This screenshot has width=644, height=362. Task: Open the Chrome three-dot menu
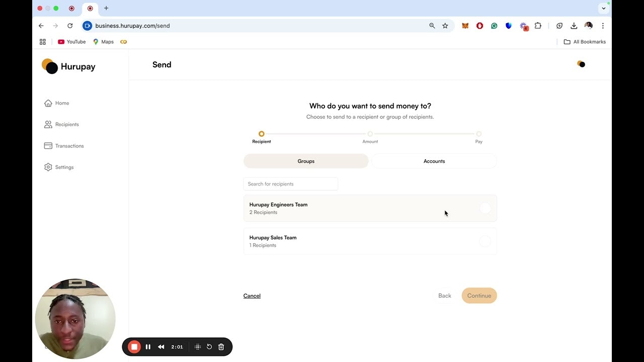603,26
